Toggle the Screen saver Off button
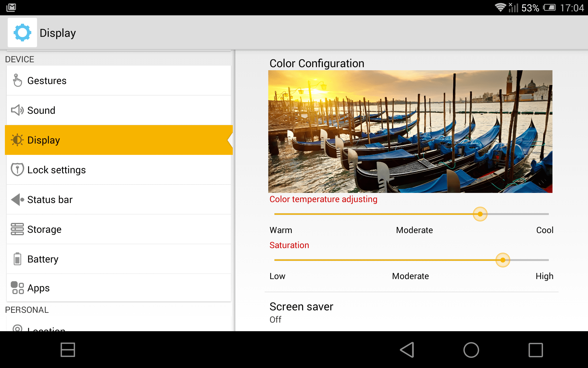The image size is (588, 368). click(x=276, y=319)
